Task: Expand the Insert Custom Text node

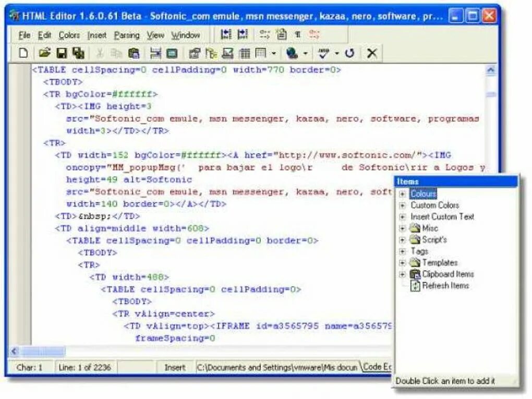Action: tap(403, 217)
